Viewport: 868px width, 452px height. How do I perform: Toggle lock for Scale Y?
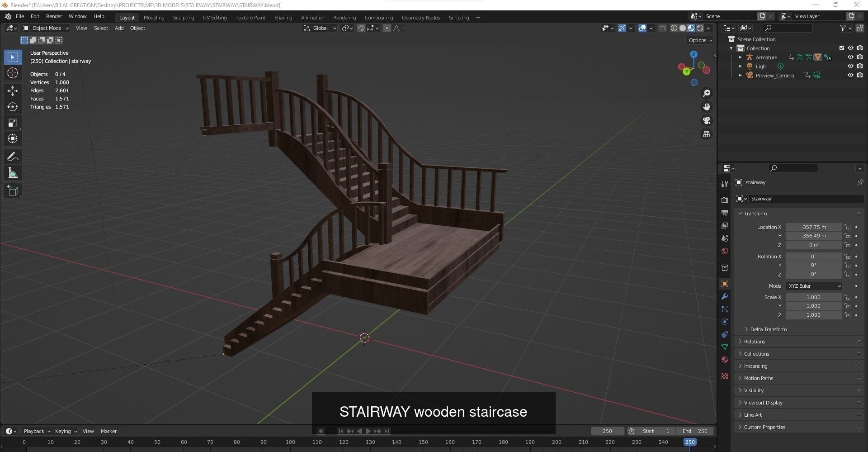[847, 306]
